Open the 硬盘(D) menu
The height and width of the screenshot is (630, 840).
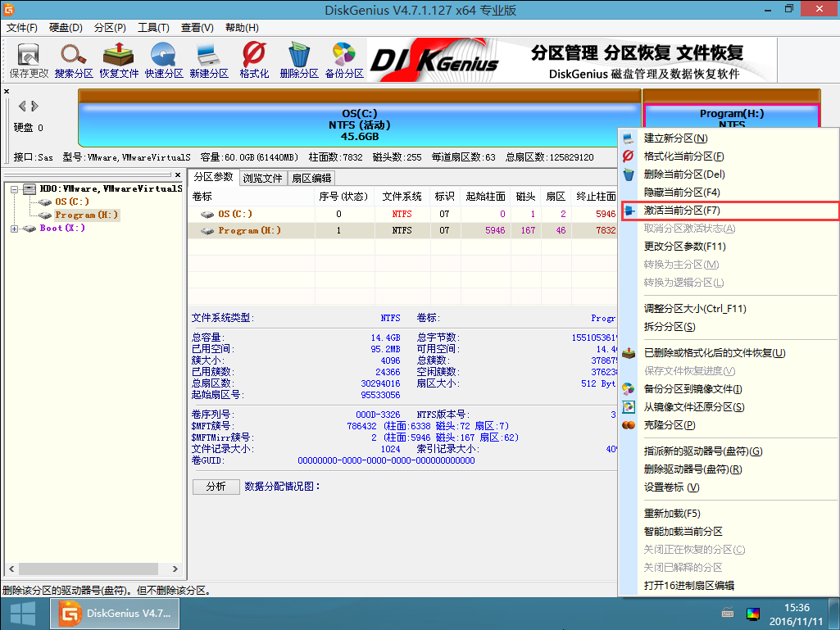66,28
